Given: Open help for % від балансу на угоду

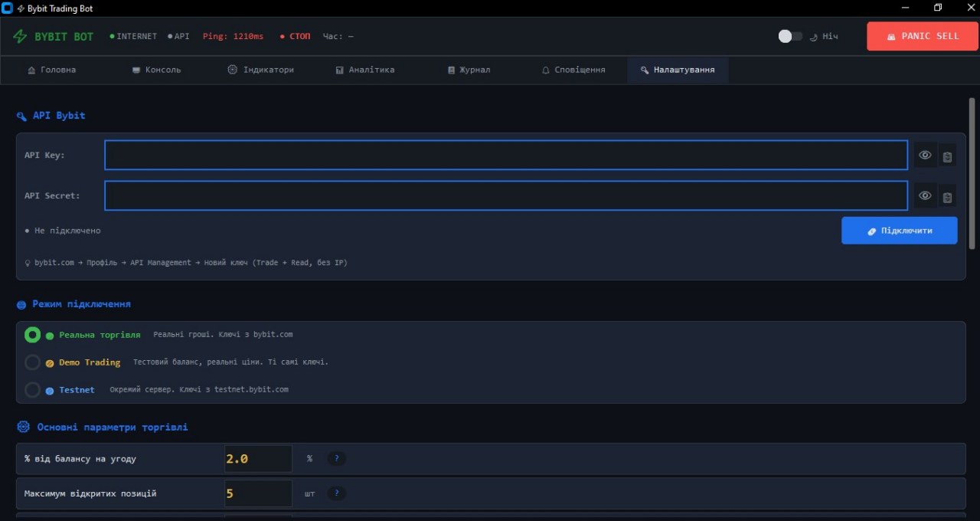Looking at the screenshot, I should click(337, 458).
